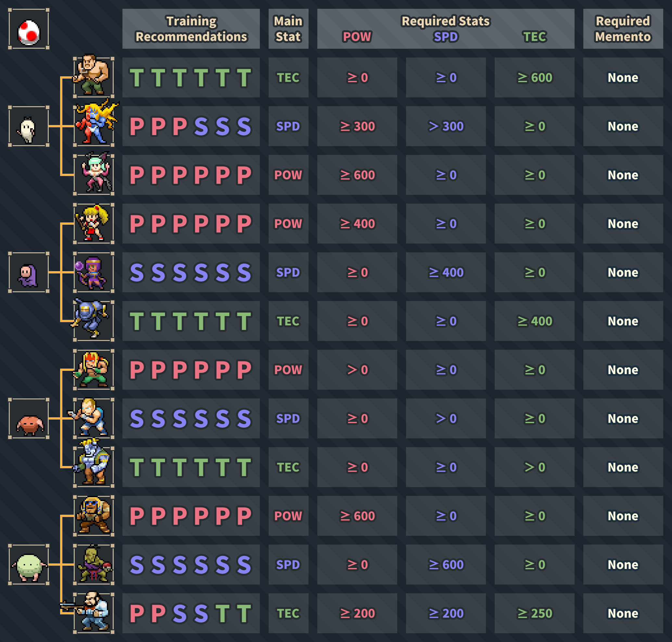The image size is (672, 642).
Task: Click PPPPPP beside the gold-masked warrior
Action: [191, 516]
